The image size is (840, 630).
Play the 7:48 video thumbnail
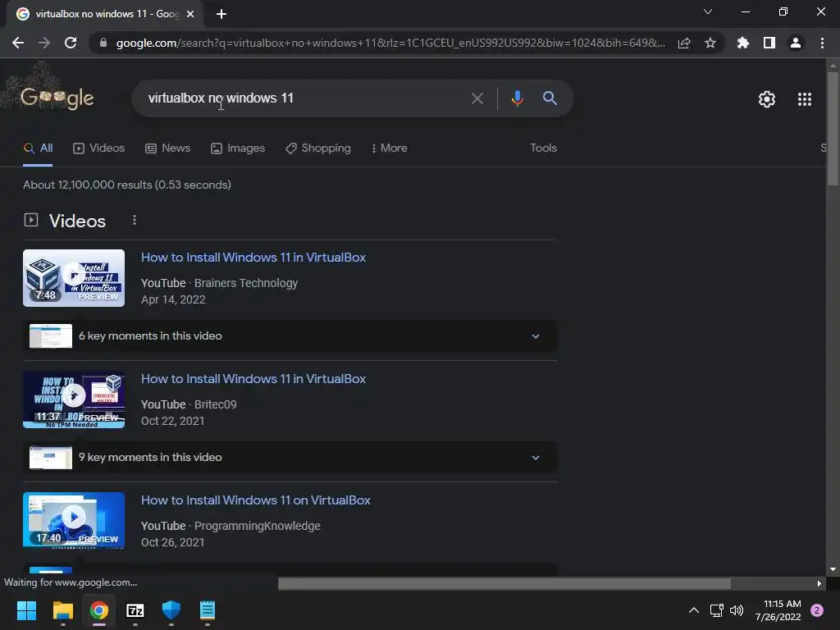point(74,278)
